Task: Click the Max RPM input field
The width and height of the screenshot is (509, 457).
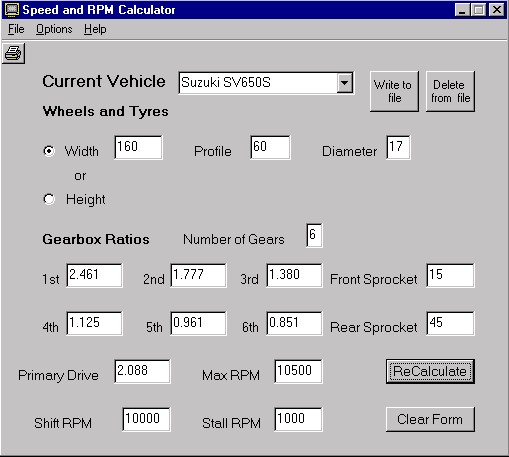Action: pyautogui.click(x=298, y=371)
